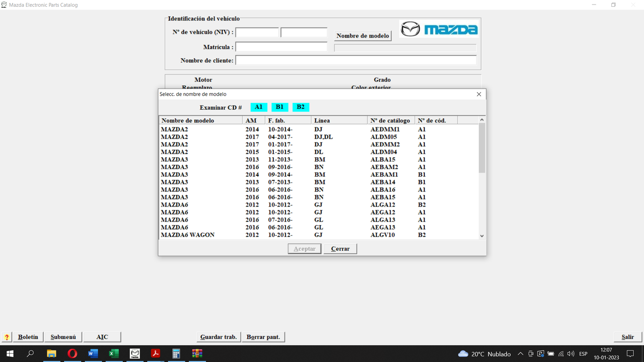644x362 pixels.
Task: Open the Windows notification center
Action: (x=630, y=354)
